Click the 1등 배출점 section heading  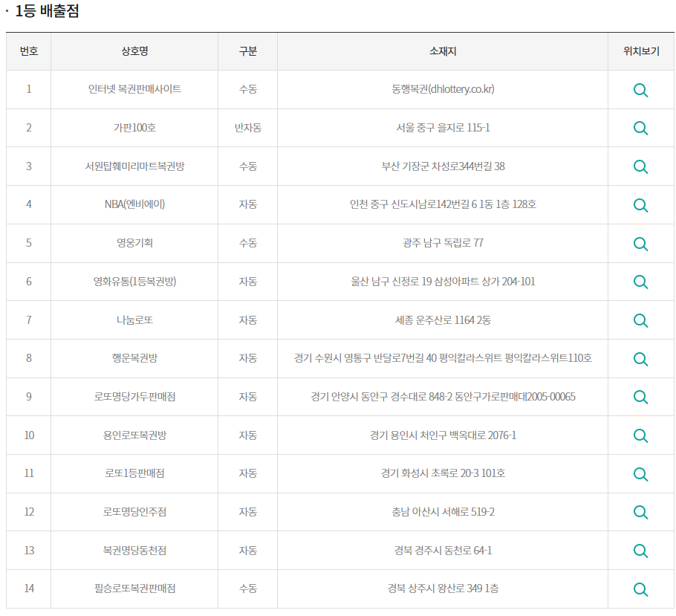tap(47, 11)
